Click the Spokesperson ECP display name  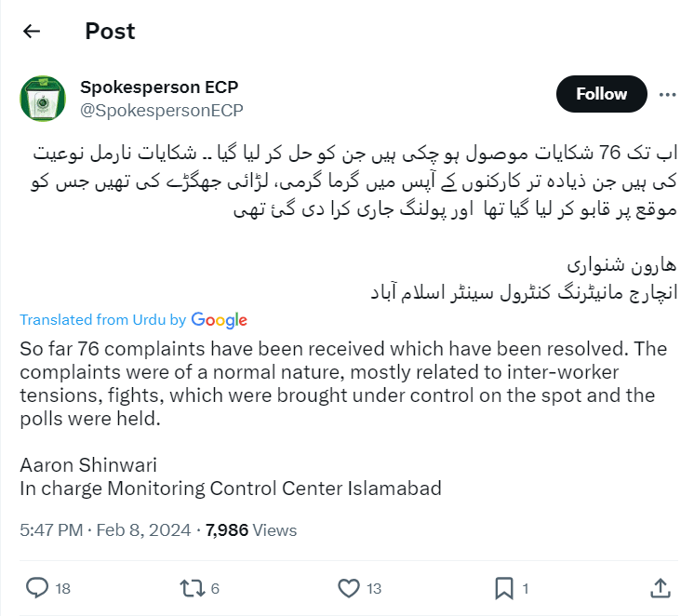point(159,87)
